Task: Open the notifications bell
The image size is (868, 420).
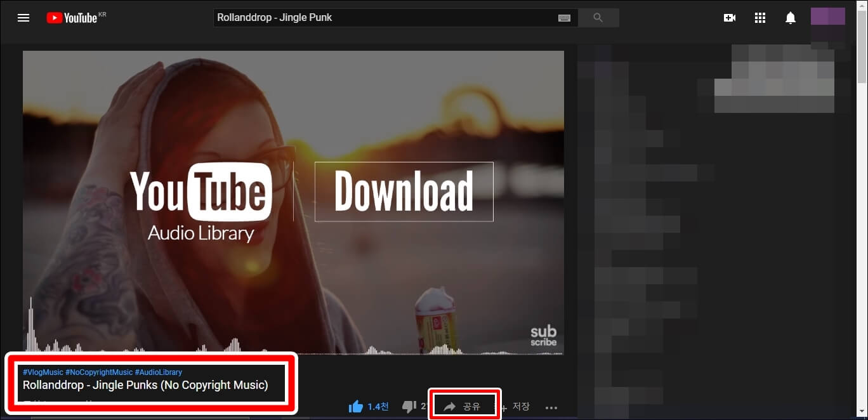Action: (x=791, y=18)
